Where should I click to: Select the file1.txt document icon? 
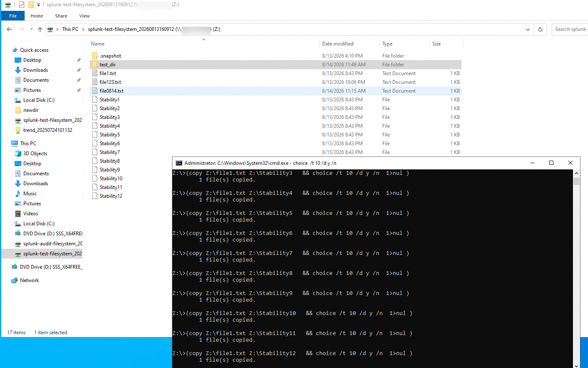coord(95,73)
